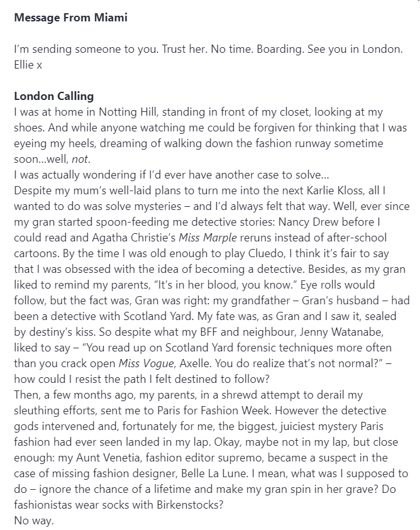
Task: Click the phrase "Trust her"
Action: pos(163,49)
